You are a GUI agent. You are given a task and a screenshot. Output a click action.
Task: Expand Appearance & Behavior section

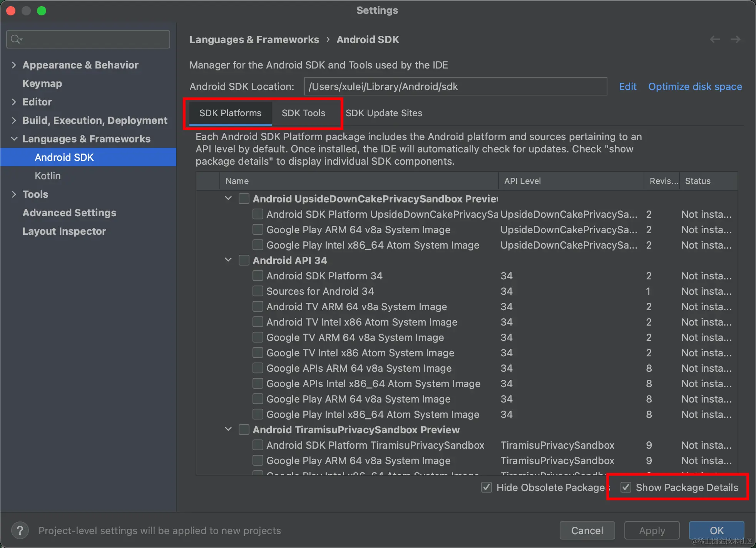(14, 65)
